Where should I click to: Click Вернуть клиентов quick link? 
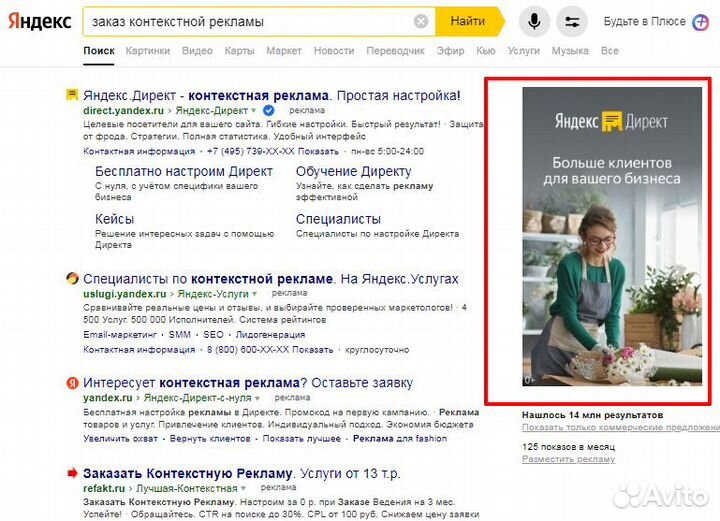(210, 438)
